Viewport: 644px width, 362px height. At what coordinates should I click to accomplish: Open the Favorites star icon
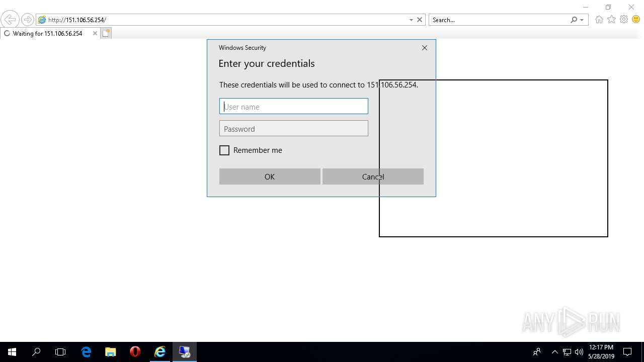611,20
